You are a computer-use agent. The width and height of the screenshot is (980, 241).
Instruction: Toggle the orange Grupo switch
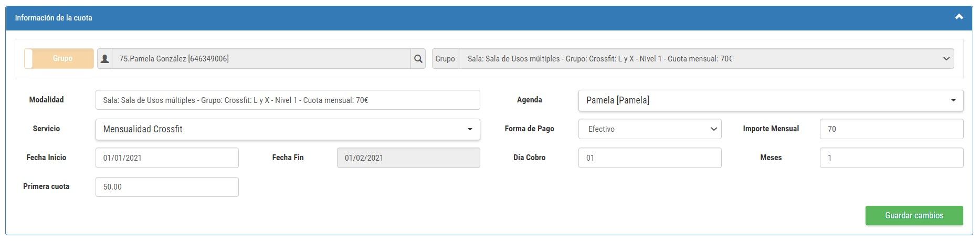[x=59, y=59]
